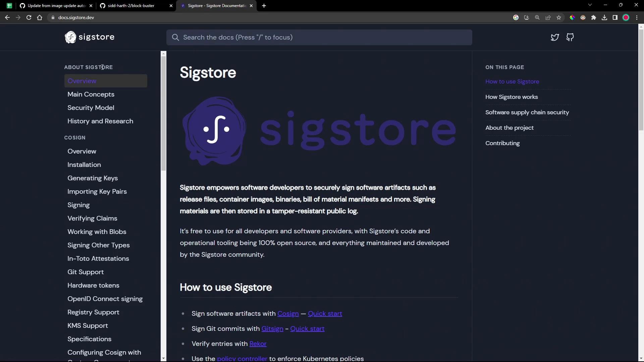Image resolution: width=644 pixels, height=362 pixels.
Task: Open the browser extensions puzzle icon
Action: (x=594, y=17)
